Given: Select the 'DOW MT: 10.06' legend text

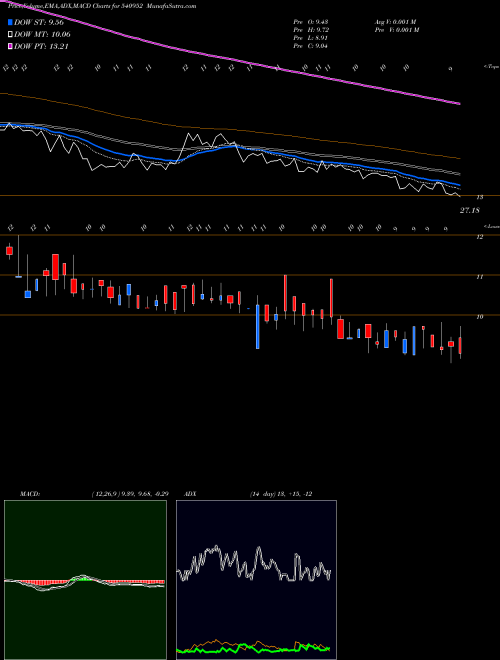Looking at the screenshot, I should (42, 35).
